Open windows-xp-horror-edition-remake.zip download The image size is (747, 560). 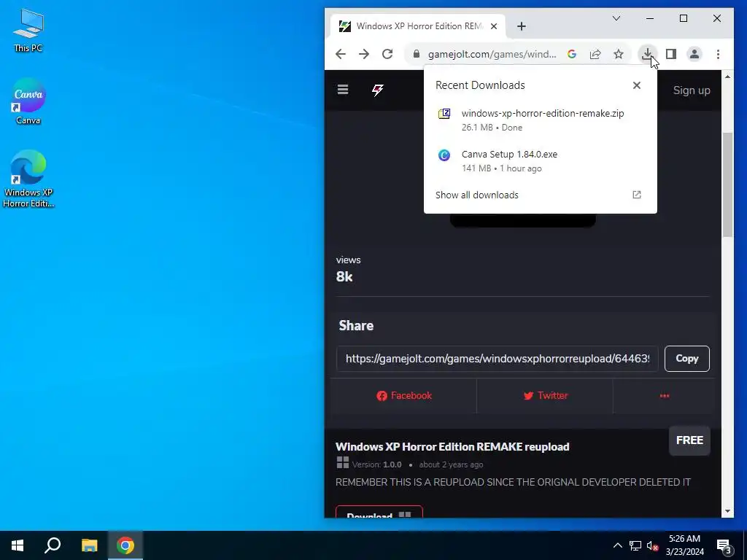[x=541, y=120]
